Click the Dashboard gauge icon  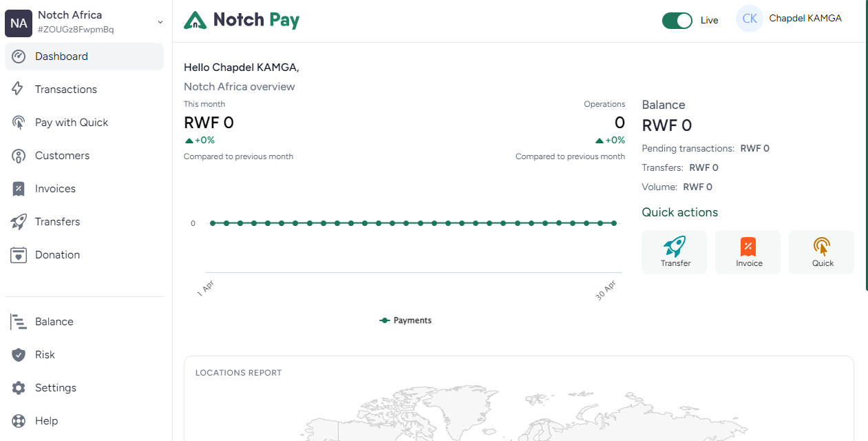click(x=19, y=57)
